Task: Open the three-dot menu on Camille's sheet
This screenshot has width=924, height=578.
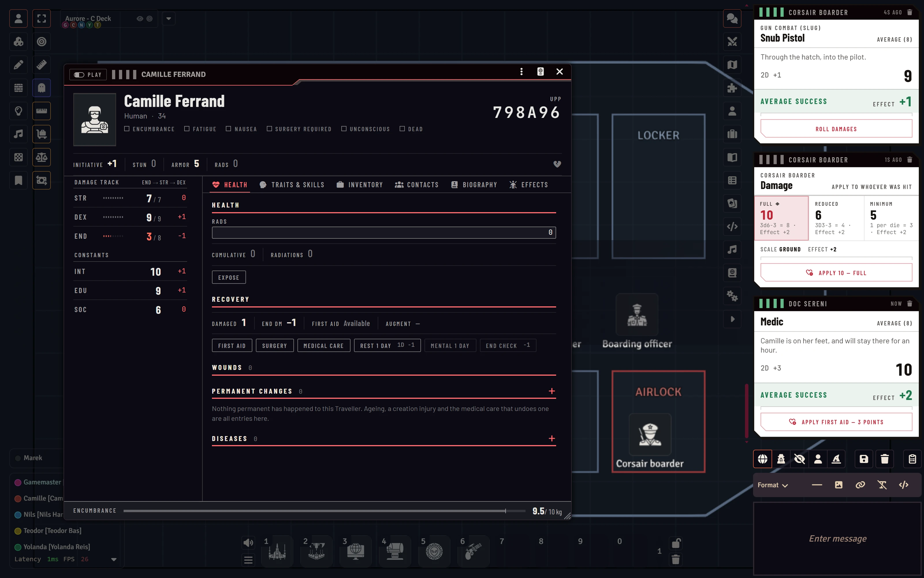Action: [x=521, y=71]
